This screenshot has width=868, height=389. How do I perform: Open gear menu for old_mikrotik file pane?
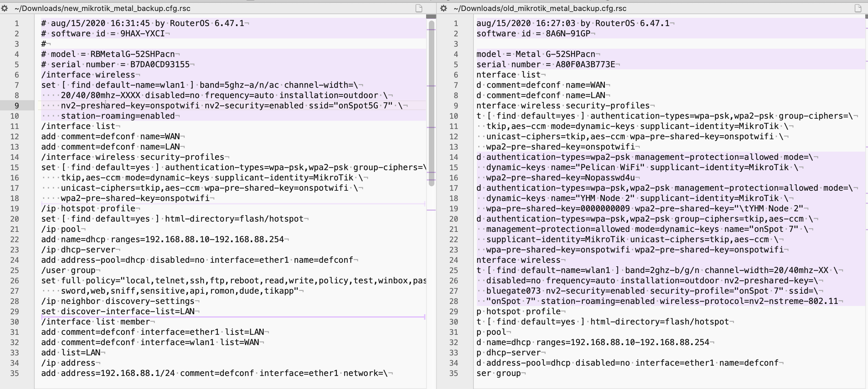tap(444, 8)
